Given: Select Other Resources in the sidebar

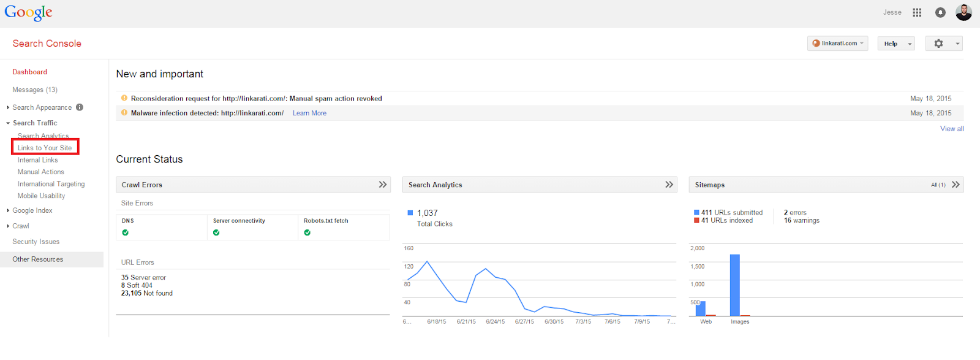Looking at the screenshot, I should click(51, 259).
